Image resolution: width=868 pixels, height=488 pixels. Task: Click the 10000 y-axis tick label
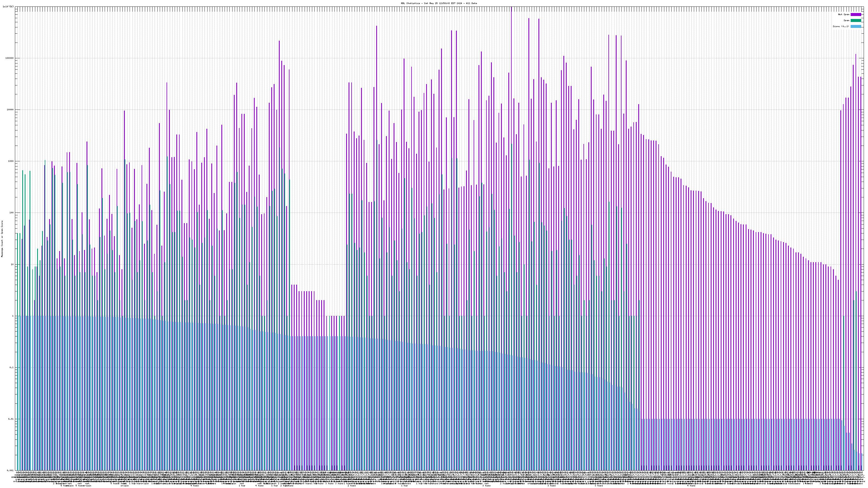[10, 110]
